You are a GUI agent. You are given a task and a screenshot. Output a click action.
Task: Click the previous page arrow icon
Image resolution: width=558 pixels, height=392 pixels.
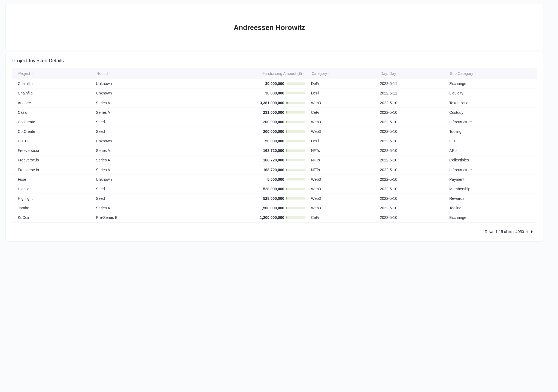tap(527, 231)
